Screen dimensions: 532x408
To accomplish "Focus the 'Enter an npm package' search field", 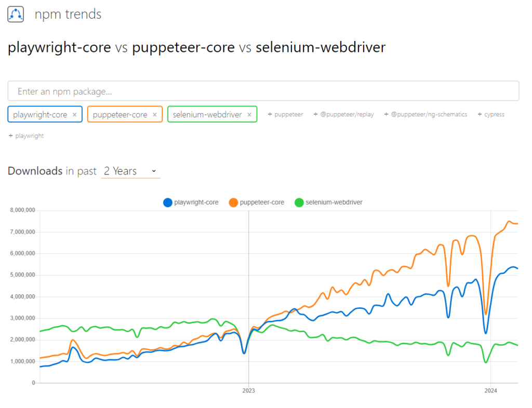I will (263, 91).
